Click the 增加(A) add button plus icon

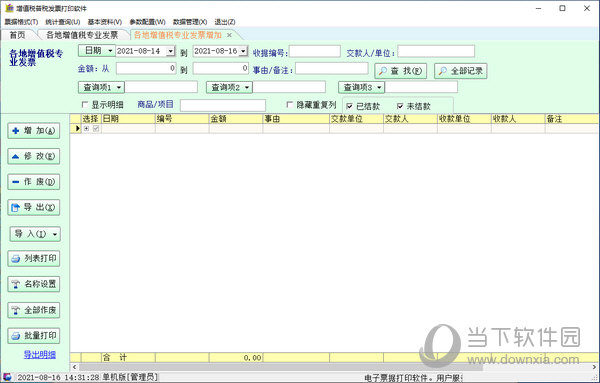[16, 131]
